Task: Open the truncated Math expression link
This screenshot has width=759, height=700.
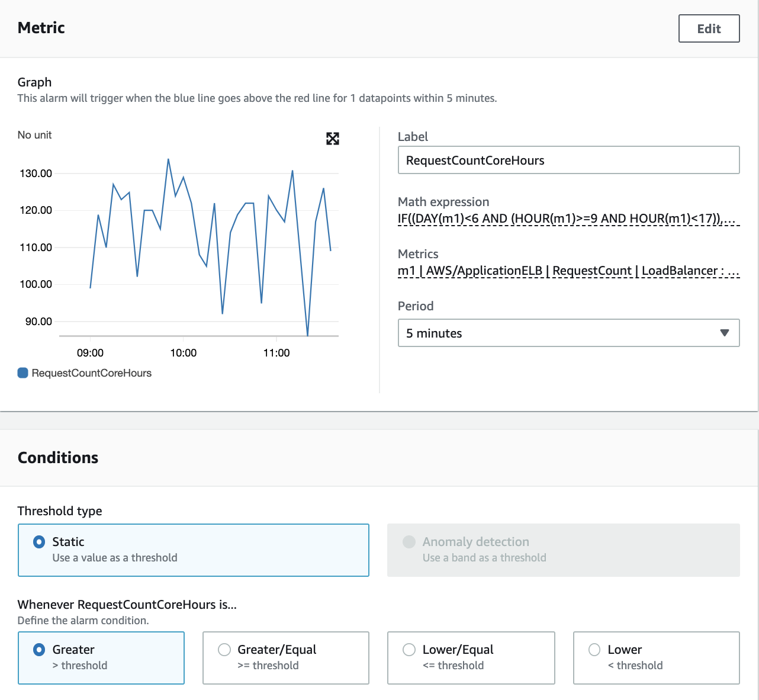Action: 567,219
